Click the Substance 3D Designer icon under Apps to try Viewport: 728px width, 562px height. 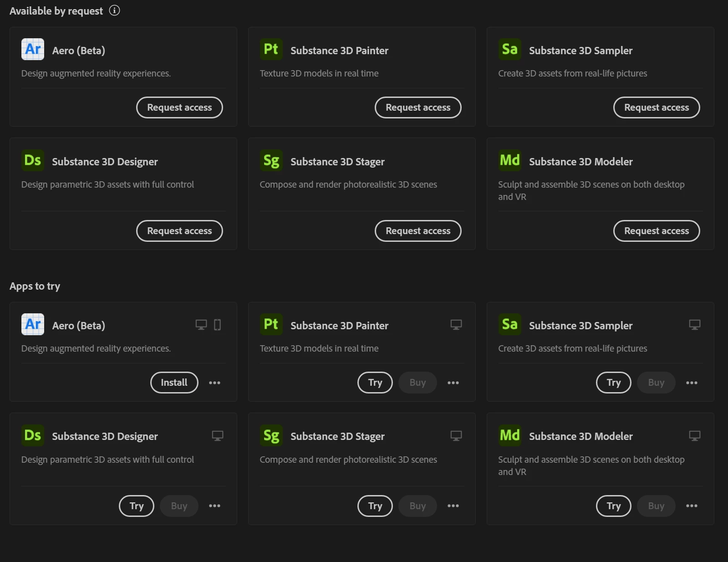[33, 435]
